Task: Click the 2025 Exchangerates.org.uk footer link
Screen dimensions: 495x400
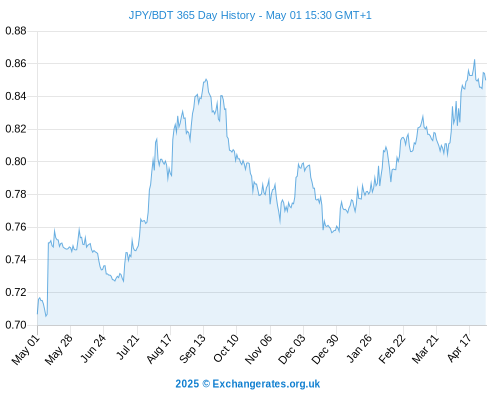Action: point(248,384)
